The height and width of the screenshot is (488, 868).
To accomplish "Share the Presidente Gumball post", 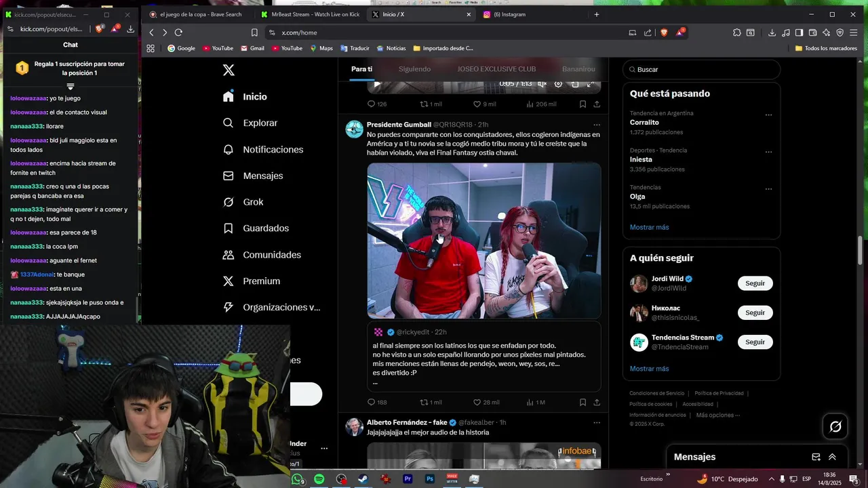I will pyautogui.click(x=597, y=403).
